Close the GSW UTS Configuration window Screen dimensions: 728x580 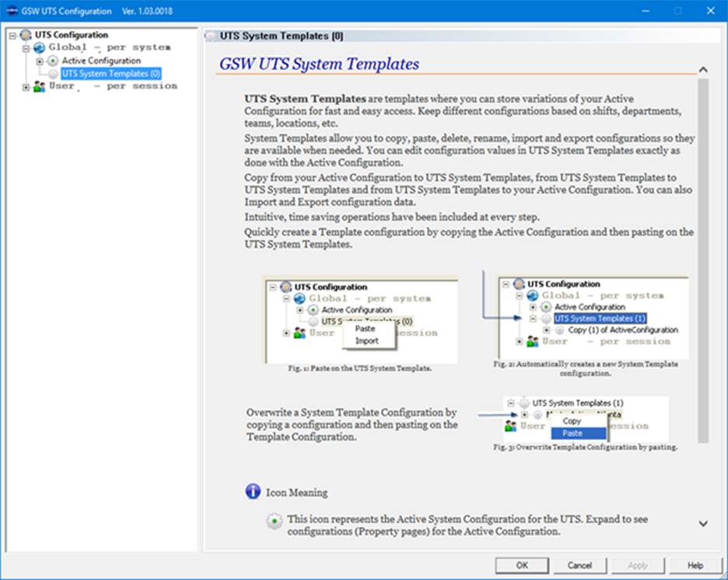click(710, 11)
